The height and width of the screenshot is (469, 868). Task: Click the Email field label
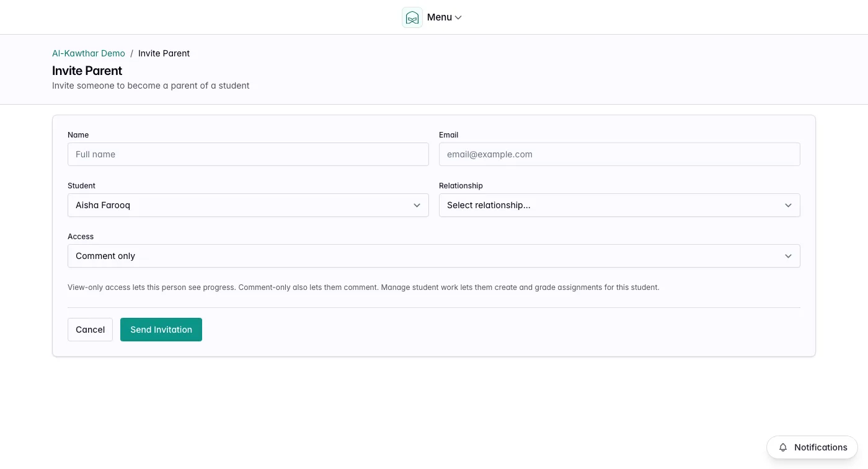pos(449,135)
